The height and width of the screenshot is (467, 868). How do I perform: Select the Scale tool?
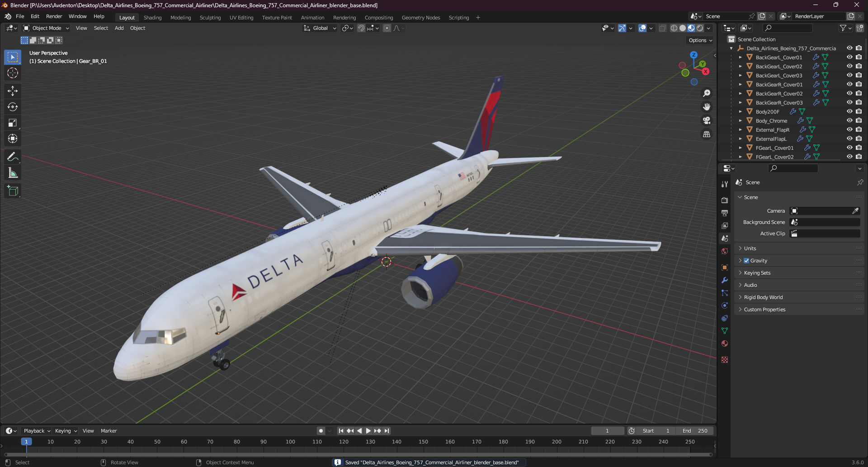click(13, 123)
